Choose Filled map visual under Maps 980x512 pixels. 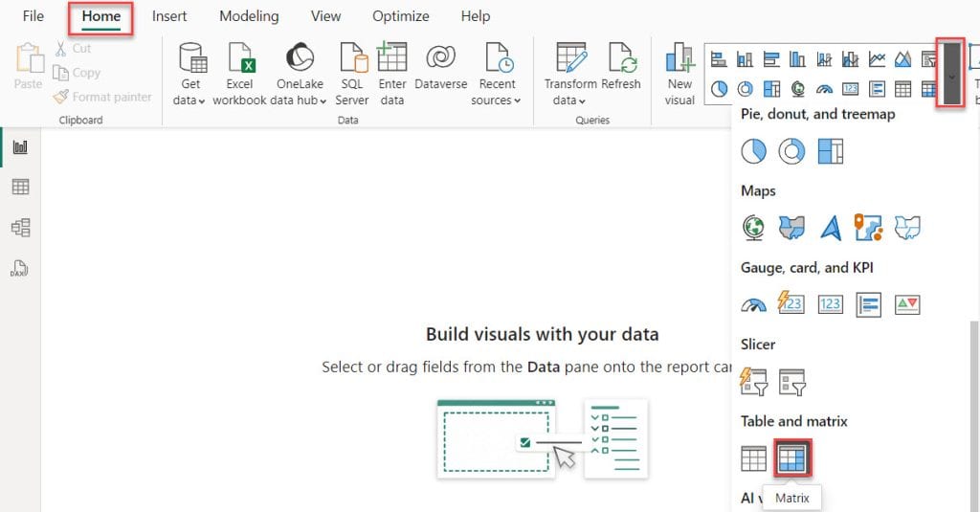tap(791, 228)
